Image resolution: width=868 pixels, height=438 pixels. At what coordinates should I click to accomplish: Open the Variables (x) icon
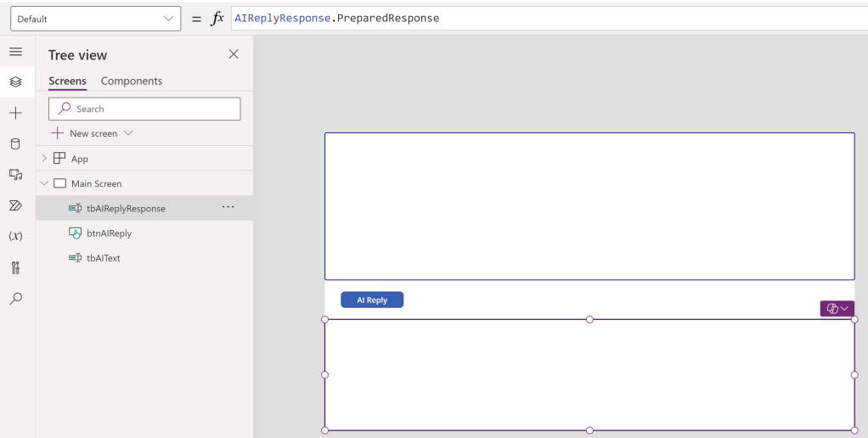coord(15,236)
